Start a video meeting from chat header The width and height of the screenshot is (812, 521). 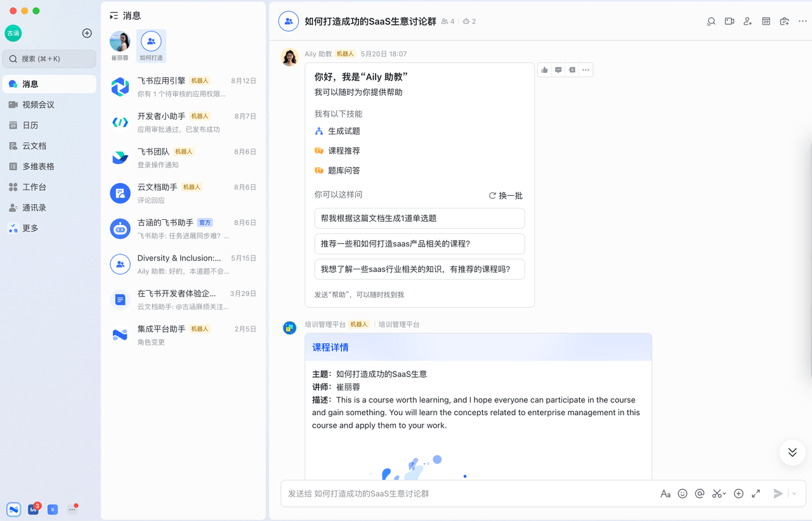tap(730, 21)
